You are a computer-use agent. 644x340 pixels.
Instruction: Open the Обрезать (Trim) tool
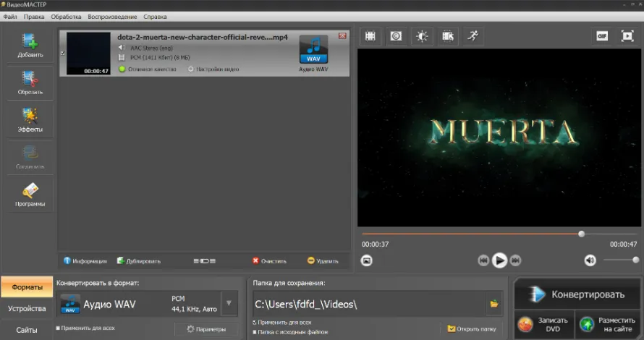[30, 82]
